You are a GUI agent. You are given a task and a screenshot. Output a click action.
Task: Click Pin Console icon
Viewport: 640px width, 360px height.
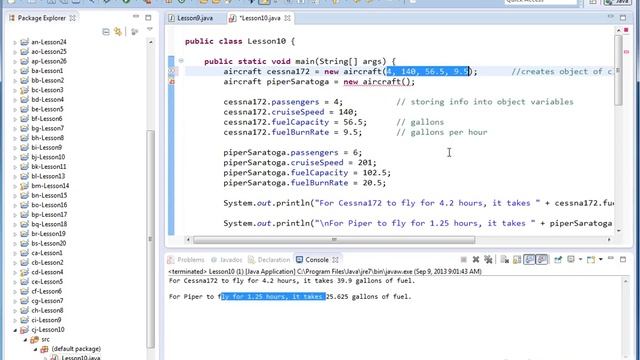coord(558,260)
